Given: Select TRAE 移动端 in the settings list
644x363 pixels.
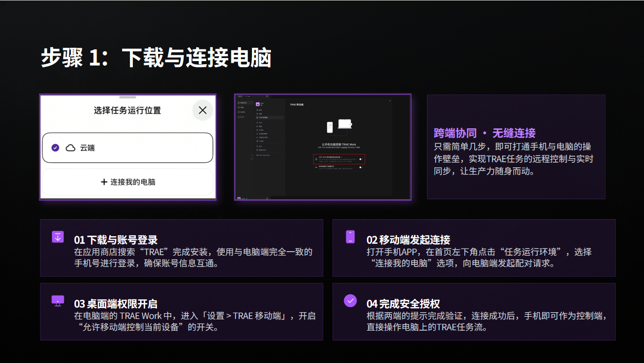Looking at the screenshot, I should click(269, 118).
